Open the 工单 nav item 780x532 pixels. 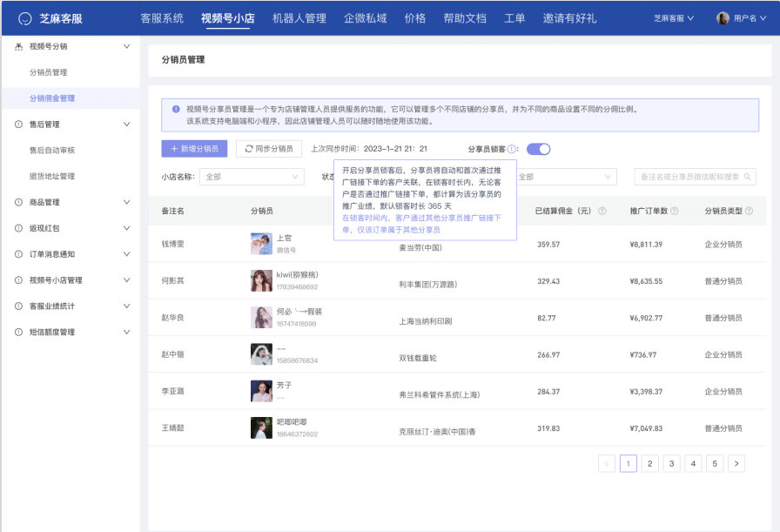[x=514, y=18]
